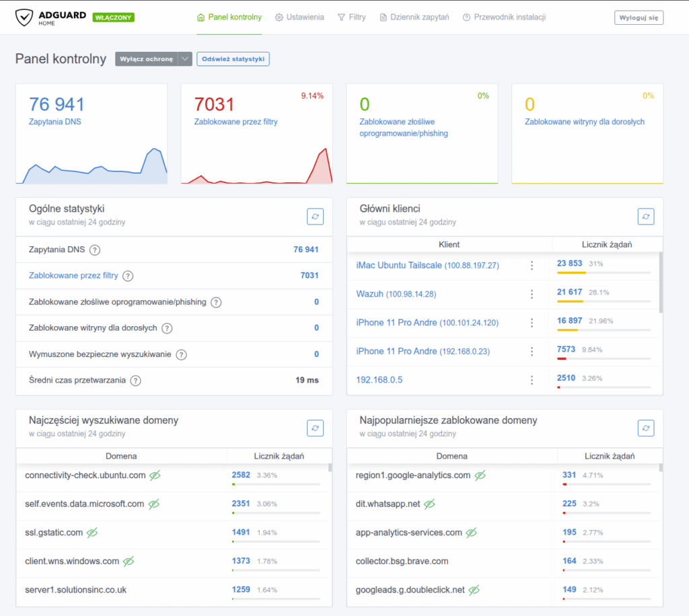Click tracker eye icon for self.events.data.microsoft.com
The image size is (689, 616).
click(x=154, y=504)
